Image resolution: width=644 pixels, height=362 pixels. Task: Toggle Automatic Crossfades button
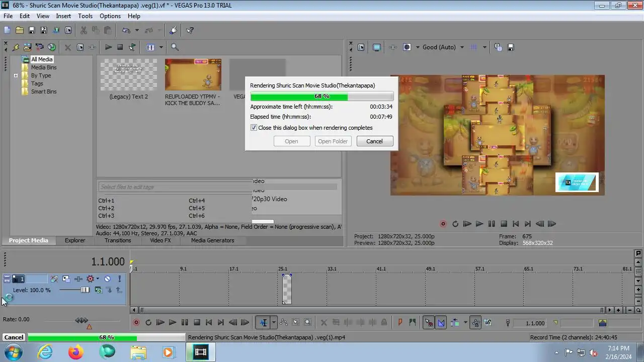441,323
